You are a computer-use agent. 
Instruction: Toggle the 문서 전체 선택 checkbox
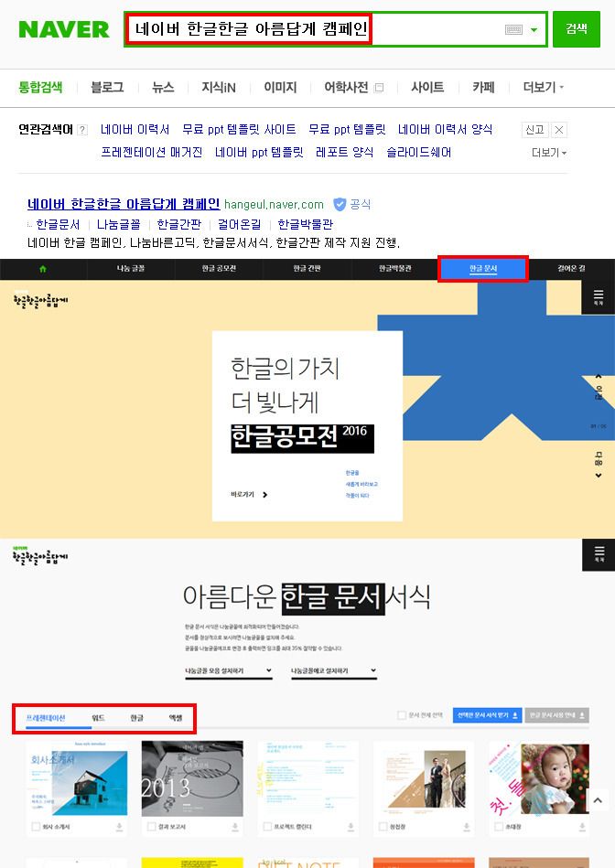click(x=402, y=715)
